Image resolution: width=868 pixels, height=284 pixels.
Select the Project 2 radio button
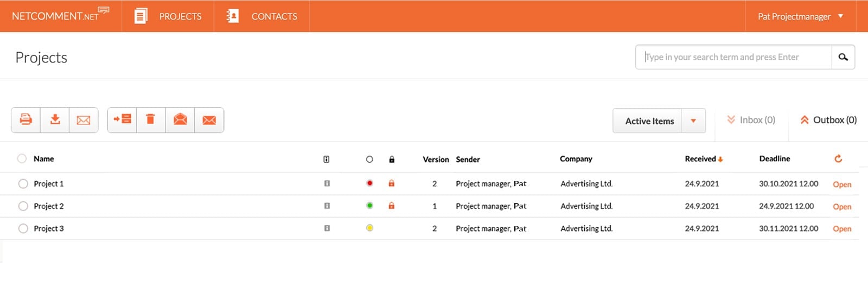click(x=23, y=206)
